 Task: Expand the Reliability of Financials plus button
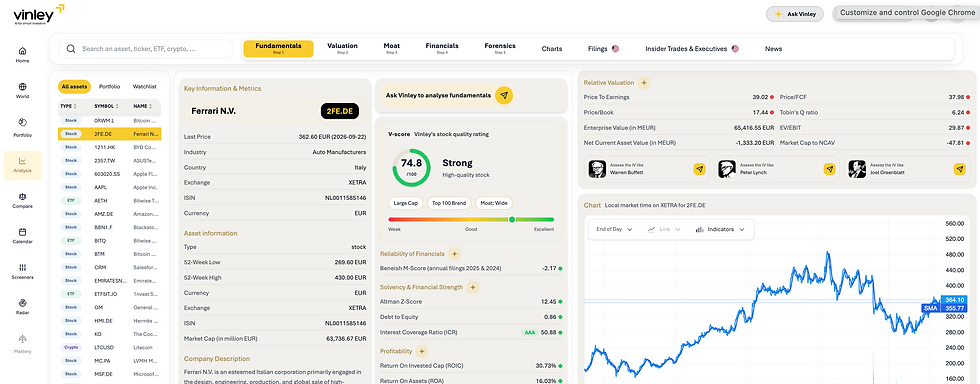[x=454, y=254]
